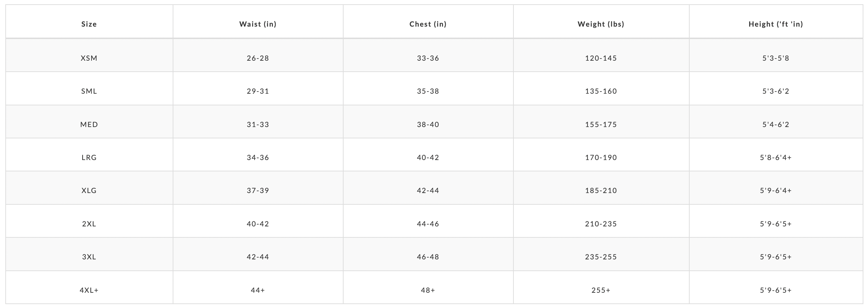Select the 37-39 waist cell

pyautogui.click(x=258, y=191)
